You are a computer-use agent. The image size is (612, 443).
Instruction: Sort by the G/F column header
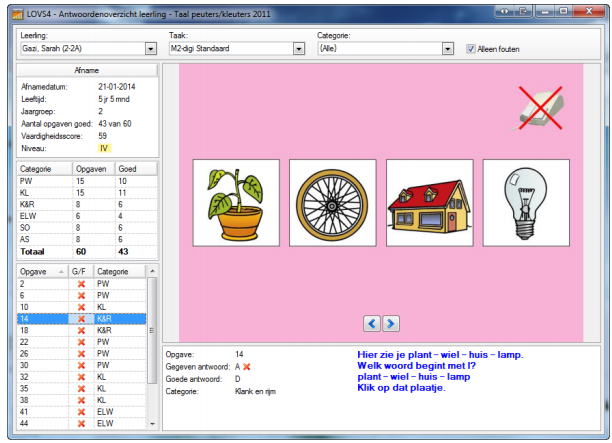point(81,272)
